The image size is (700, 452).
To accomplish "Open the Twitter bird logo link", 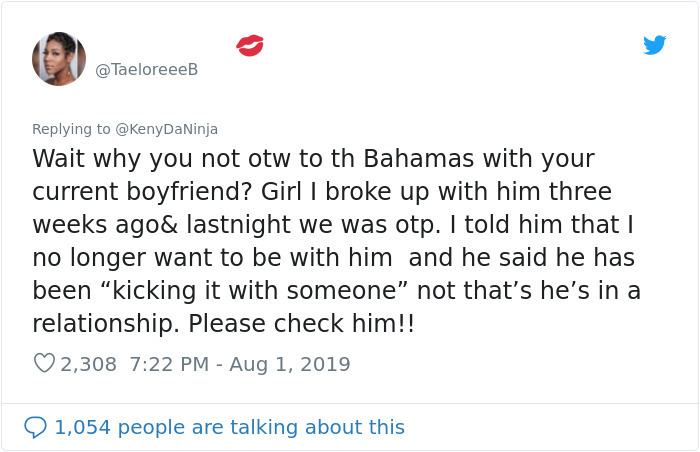I will 654,45.
